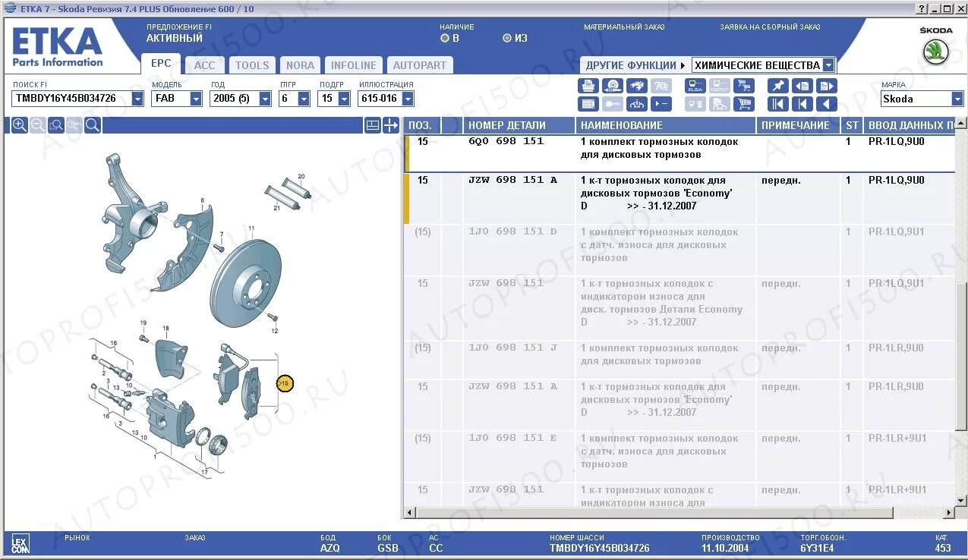Click the car info icon
Viewport: 968px width, 560px height.
pos(637,105)
